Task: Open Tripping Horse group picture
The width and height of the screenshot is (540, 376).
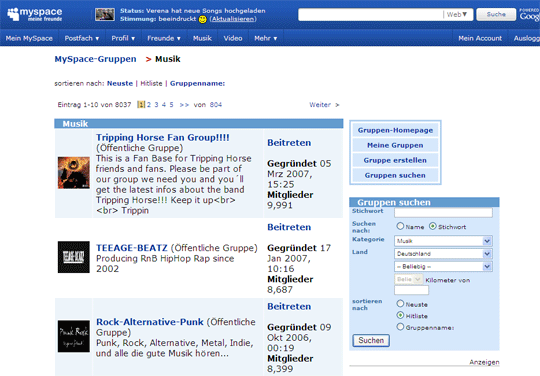Action: click(x=74, y=173)
